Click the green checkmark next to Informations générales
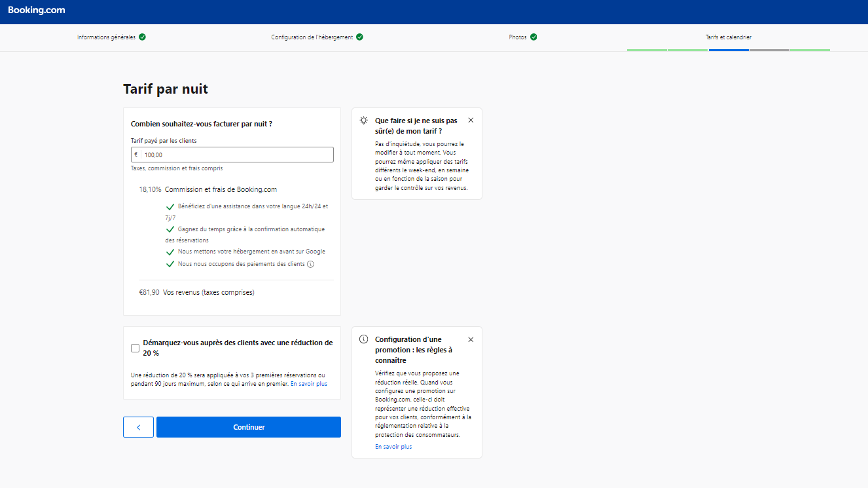This screenshot has height=488, width=868. 143,37
